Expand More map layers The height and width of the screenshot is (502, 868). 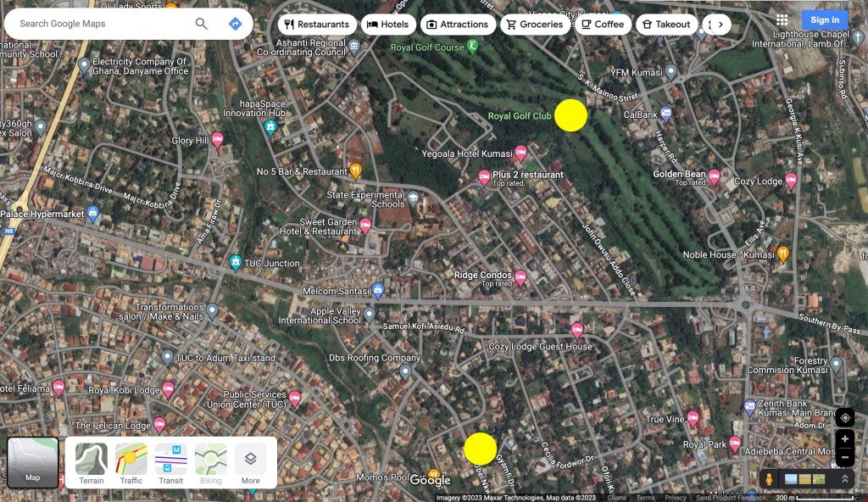250,464
